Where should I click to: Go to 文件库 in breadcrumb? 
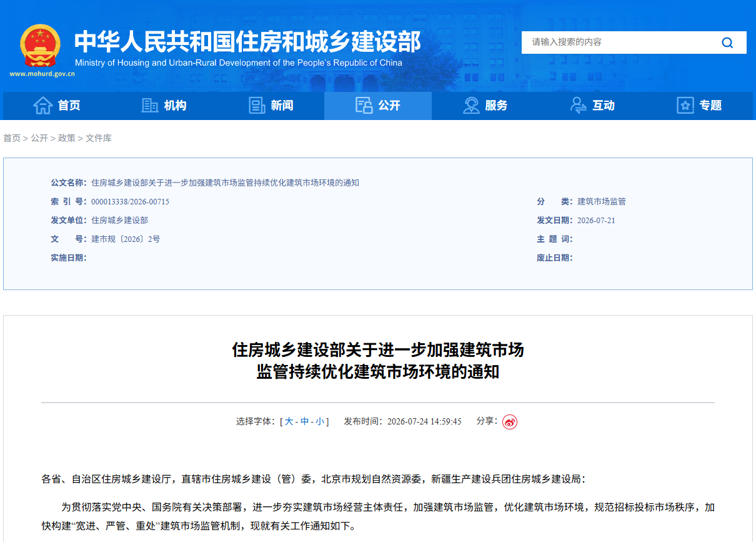(x=99, y=138)
